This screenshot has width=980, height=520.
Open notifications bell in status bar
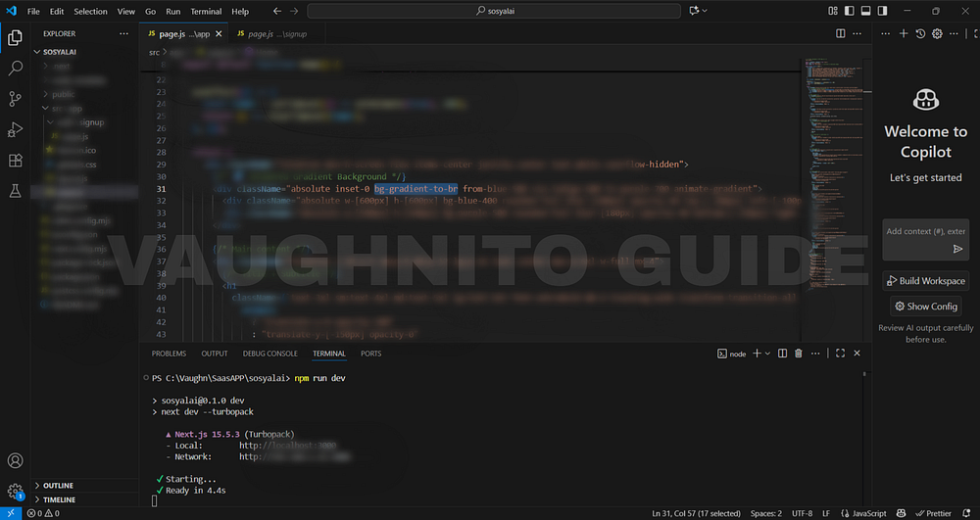966,513
